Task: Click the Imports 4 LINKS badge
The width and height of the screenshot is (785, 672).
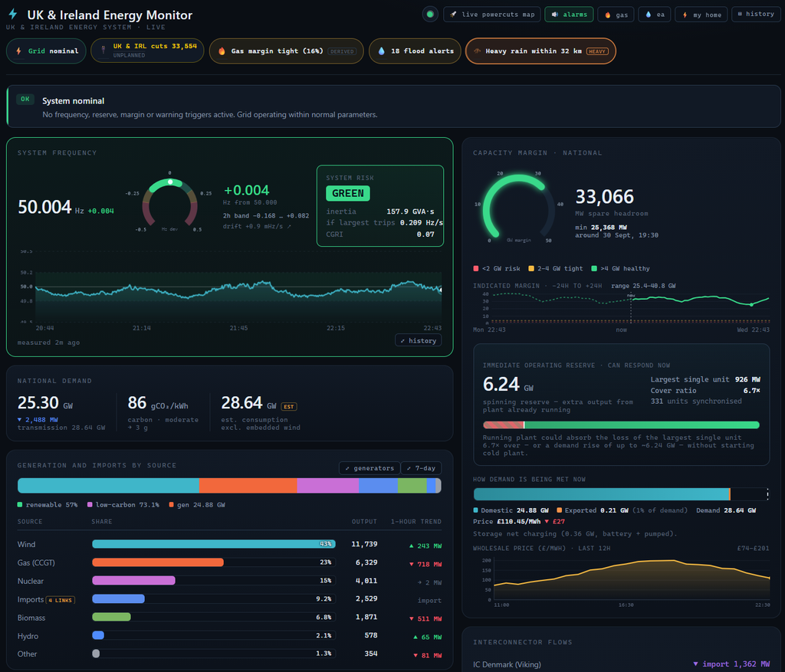Action: point(61,600)
